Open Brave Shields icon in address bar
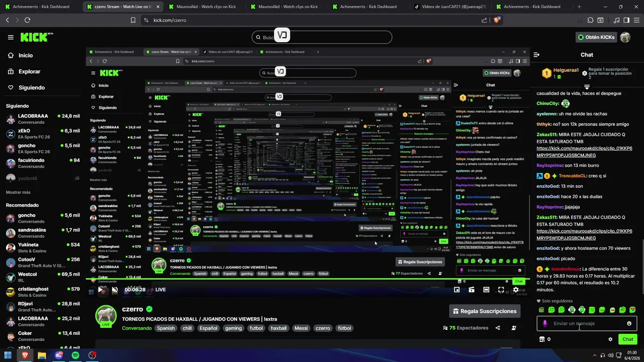The height and width of the screenshot is (362, 644). point(497,20)
